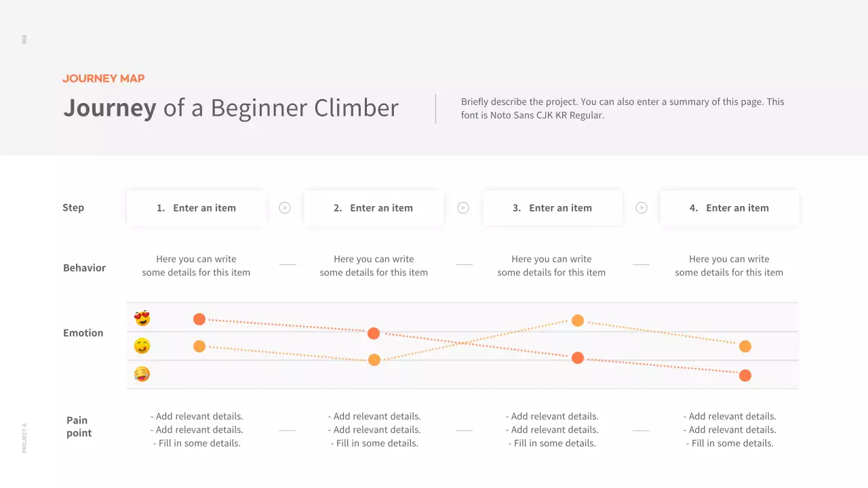Click the tilted laughing-with-tears emoji
This screenshot has width=868, height=488.
click(x=142, y=374)
